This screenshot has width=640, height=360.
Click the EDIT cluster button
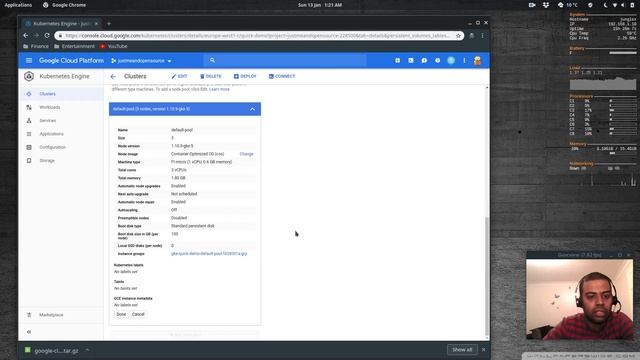[x=179, y=76]
